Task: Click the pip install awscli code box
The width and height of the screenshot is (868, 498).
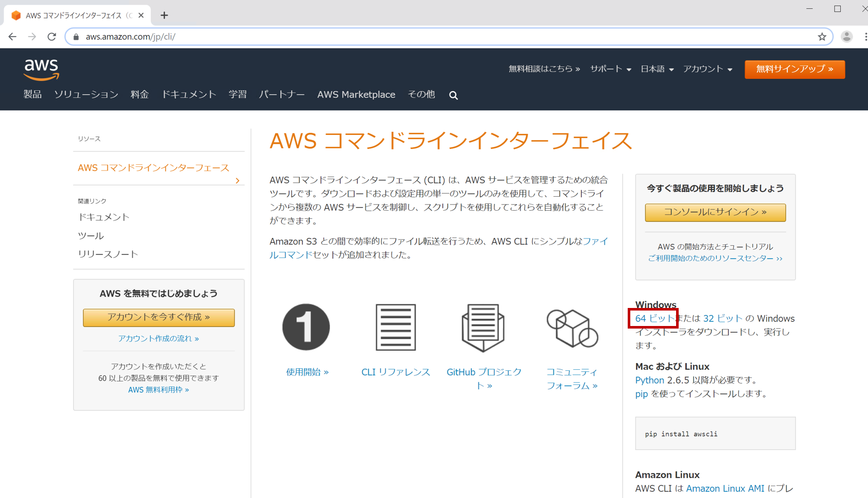Action: (715, 434)
